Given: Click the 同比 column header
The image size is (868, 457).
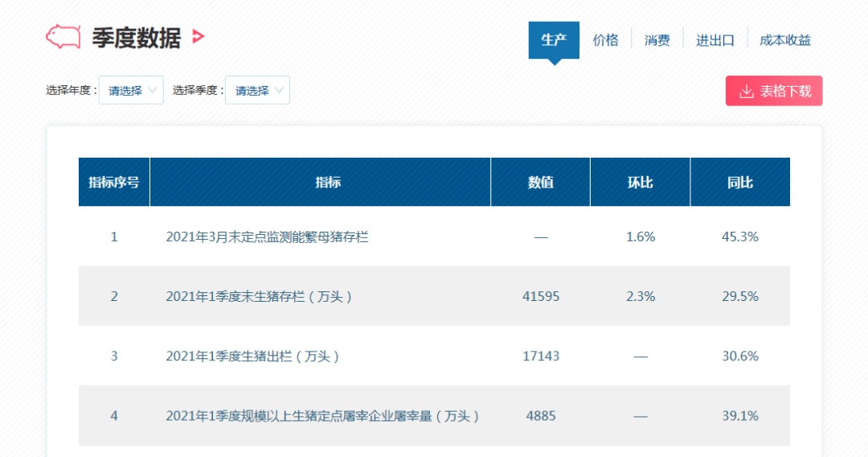Looking at the screenshot, I should [740, 183].
